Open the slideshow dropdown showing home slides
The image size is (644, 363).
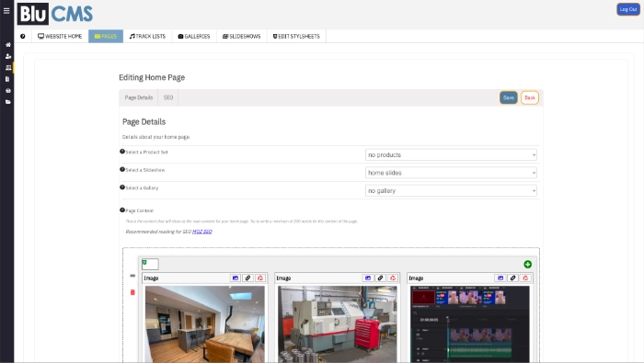point(451,173)
